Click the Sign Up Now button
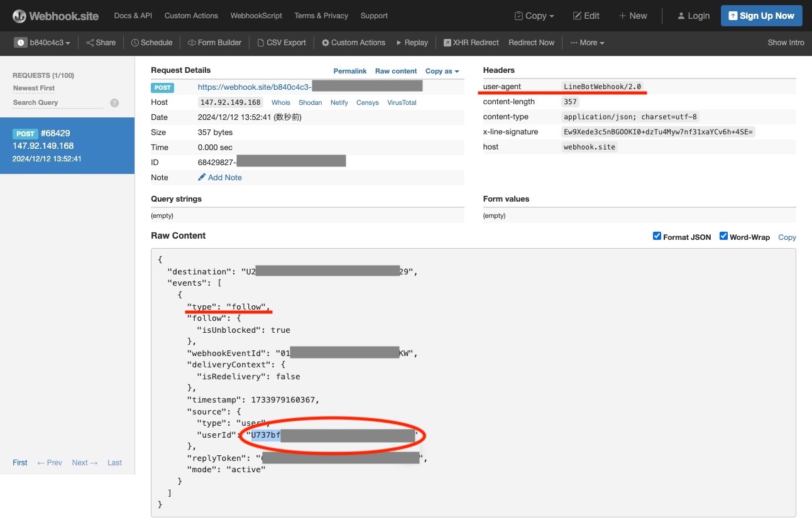Viewport: 812px width, 530px height. tap(761, 16)
